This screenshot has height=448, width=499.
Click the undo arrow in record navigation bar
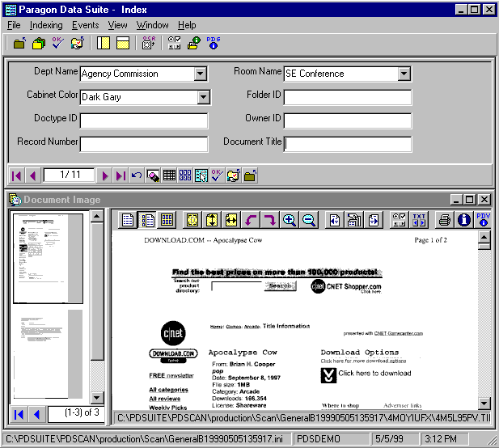click(137, 175)
